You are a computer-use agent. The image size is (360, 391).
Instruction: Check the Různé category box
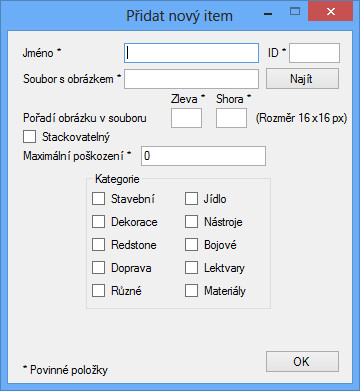click(98, 291)
